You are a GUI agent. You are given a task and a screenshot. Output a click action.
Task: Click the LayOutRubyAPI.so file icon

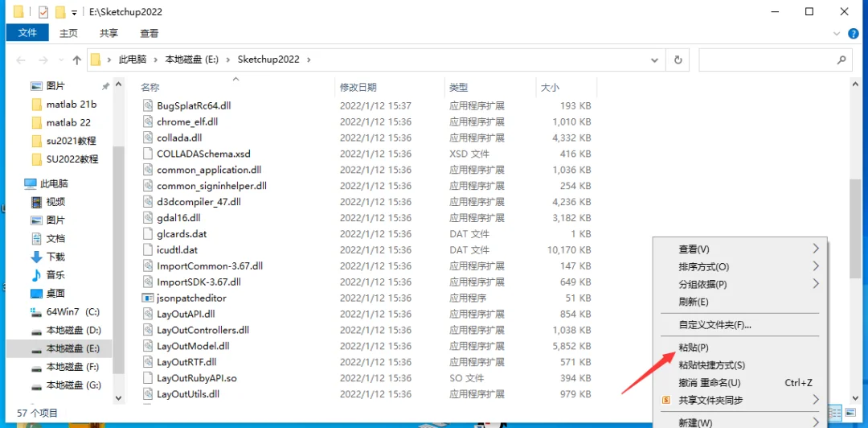pyautogui.click(x=147, y=378)
